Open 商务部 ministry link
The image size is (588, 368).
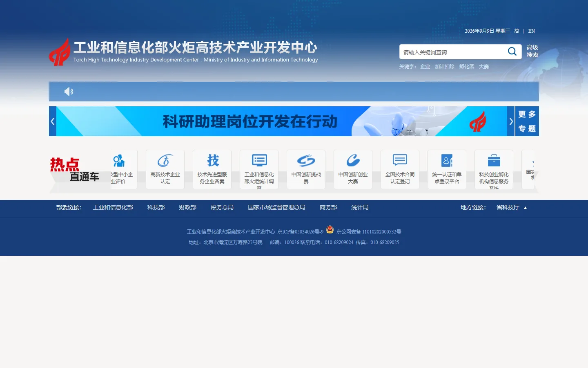tap(328, 208)
